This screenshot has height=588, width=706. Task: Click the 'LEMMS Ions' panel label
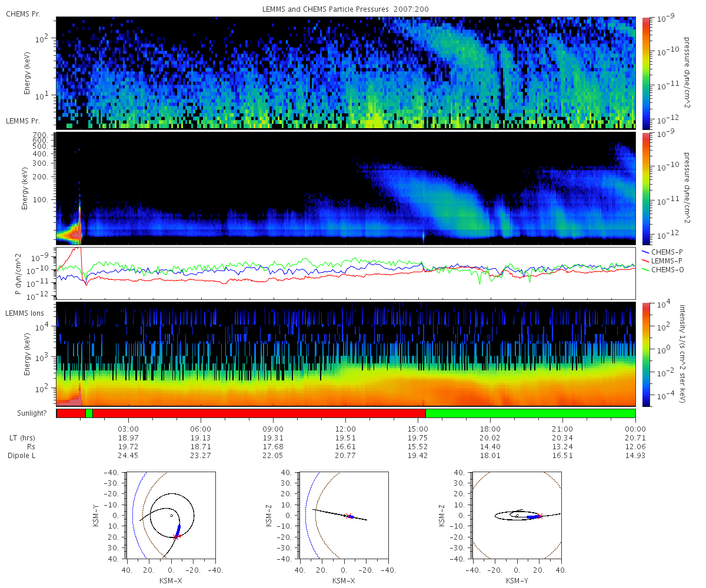[24, 313]
